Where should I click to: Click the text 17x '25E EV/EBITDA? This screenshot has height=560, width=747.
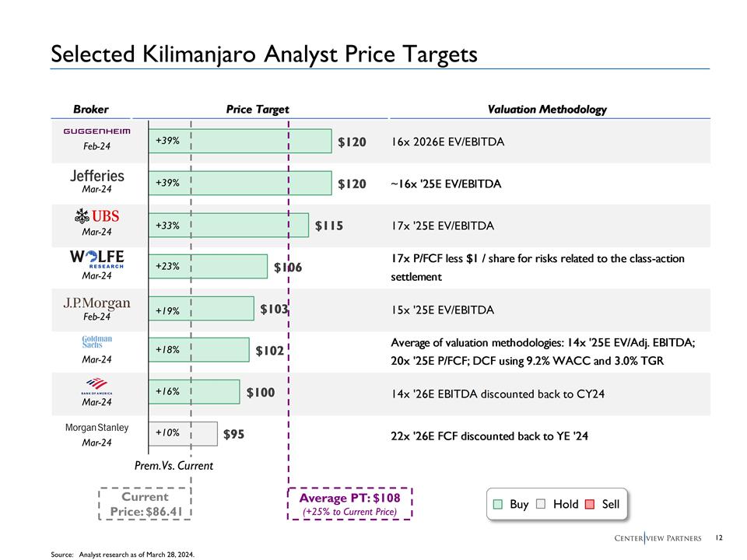pos(443,226)
